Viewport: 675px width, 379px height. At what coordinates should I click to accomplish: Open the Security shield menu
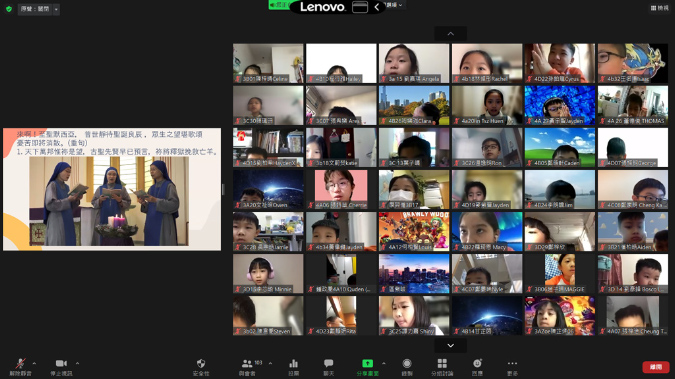[201, 367]
